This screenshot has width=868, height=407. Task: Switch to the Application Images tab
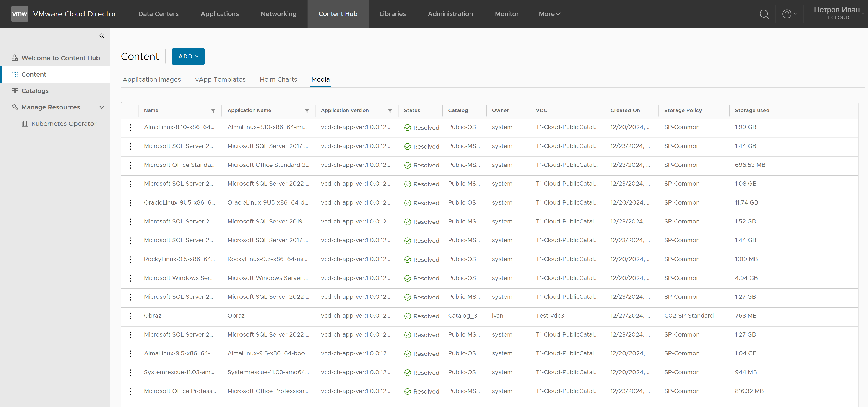point(152,80)
